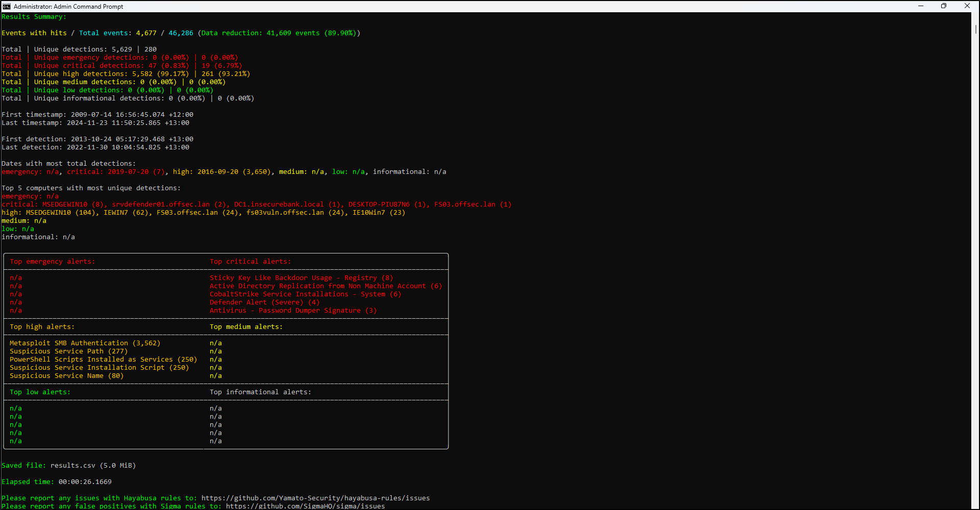Image resolution: width=980 pixels, height=510 pixels.
Task: Click 'Saved file: results.csv (5.0 MiB)'
Action: pyautogui.click(x=69, y=466)
